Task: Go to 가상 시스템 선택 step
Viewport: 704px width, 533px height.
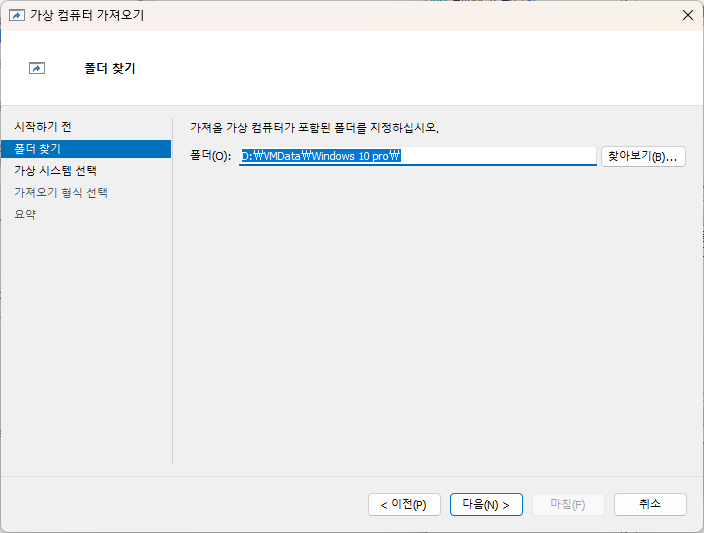Action: pos(55,171)
